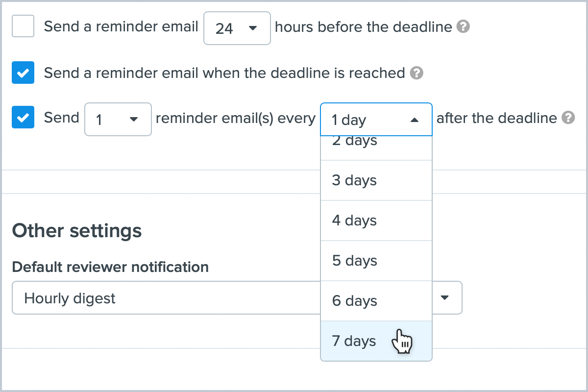The height and width of the screenshot is (392, 588).
Task: Click the Other settings heading
Action: point(77,230)
